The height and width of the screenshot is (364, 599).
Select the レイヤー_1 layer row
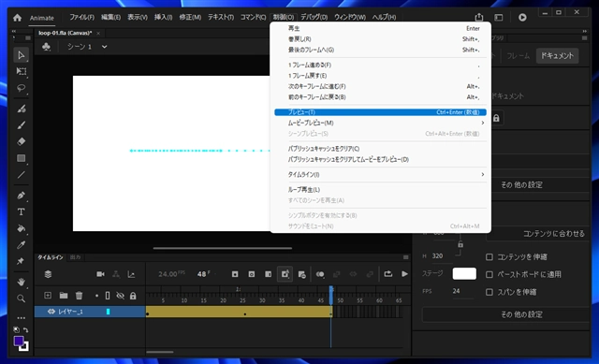[90, 312]
